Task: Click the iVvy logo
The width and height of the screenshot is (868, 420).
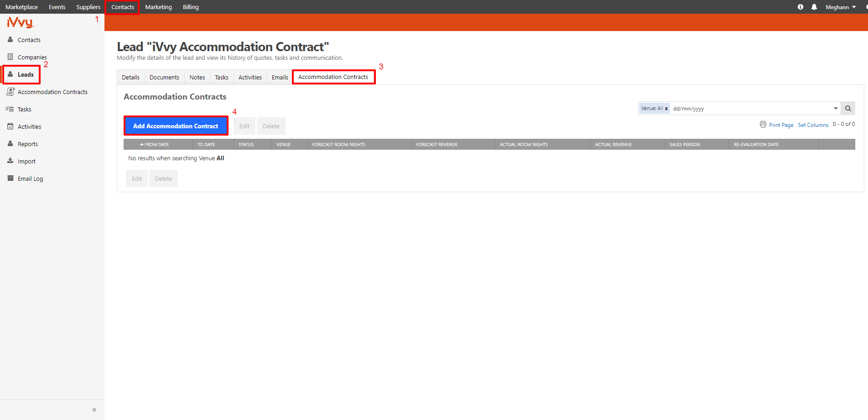Action: tap(20, 22)
